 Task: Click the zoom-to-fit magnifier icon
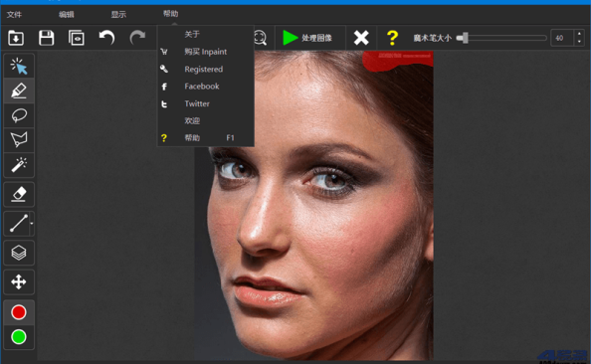click(x=261, y=38)
